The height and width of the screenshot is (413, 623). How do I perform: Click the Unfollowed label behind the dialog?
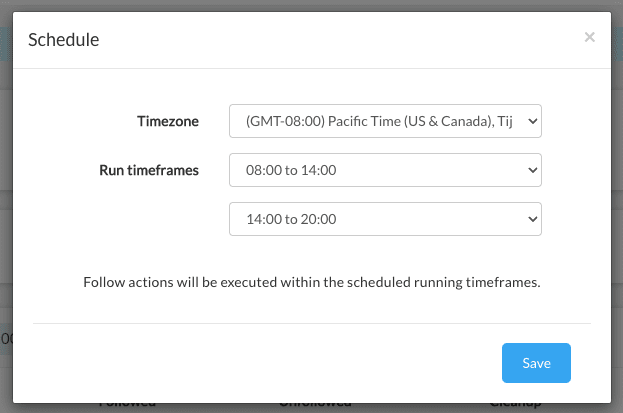[315, 405]
